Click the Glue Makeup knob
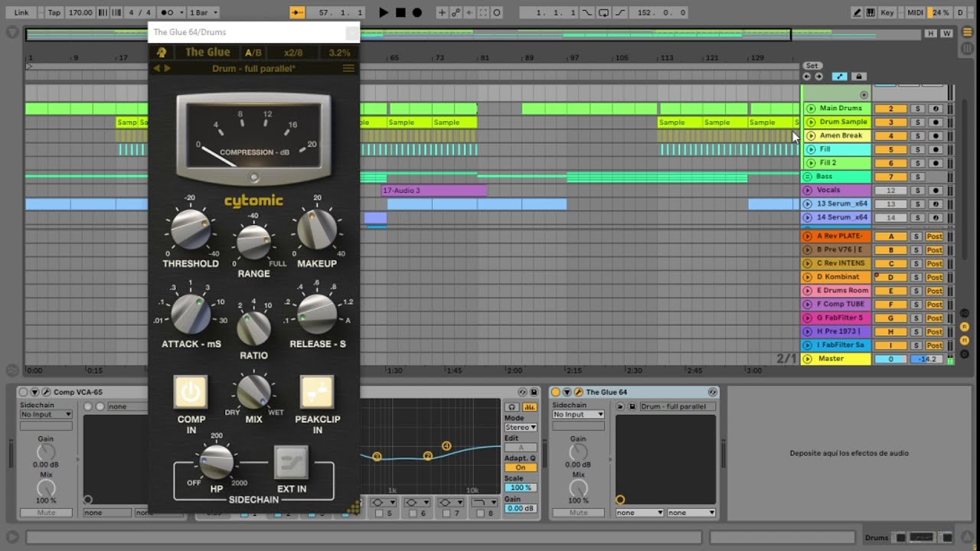 [x=316, y=230]
